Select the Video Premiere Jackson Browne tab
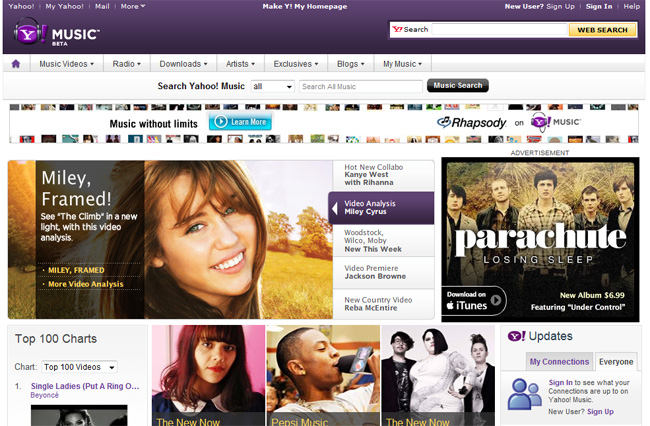This screenshot has width=650, height=426. (x=383, y=272)
